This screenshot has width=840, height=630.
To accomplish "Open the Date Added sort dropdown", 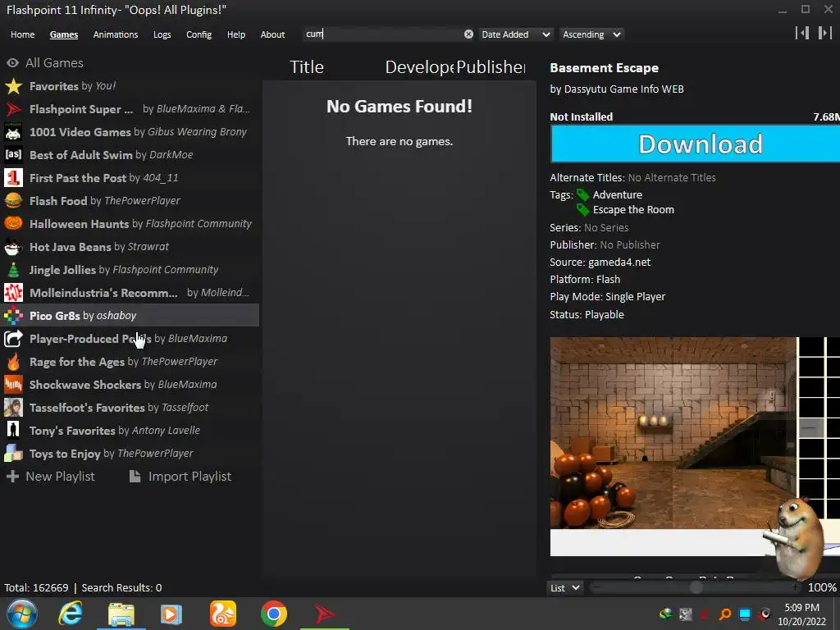I will coord(515,34).
